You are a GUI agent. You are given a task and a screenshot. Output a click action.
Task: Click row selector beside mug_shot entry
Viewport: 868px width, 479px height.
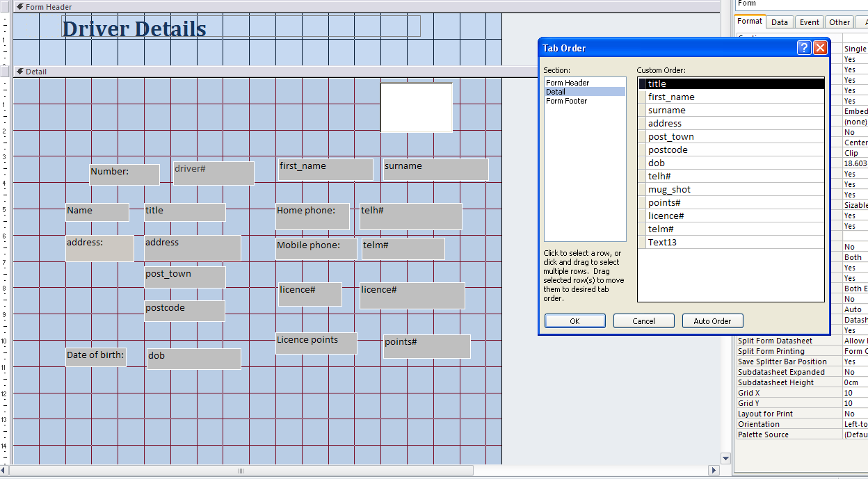point(642,189)
